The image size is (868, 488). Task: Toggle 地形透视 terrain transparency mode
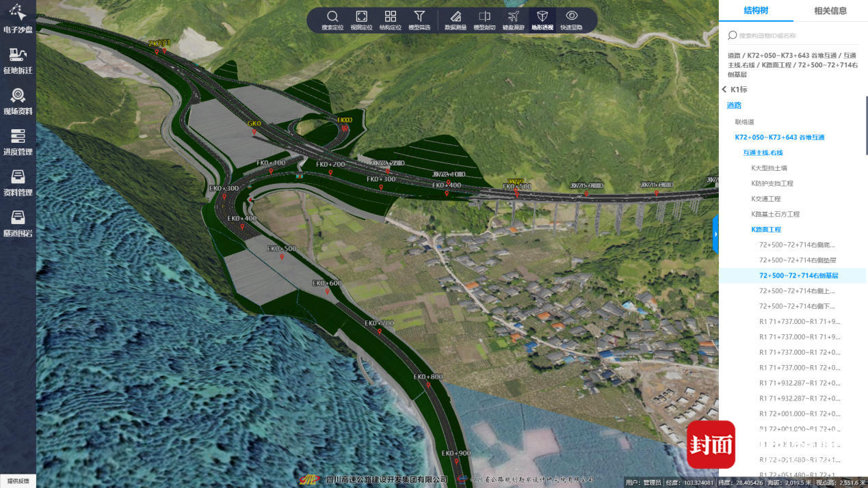[542, 20]
